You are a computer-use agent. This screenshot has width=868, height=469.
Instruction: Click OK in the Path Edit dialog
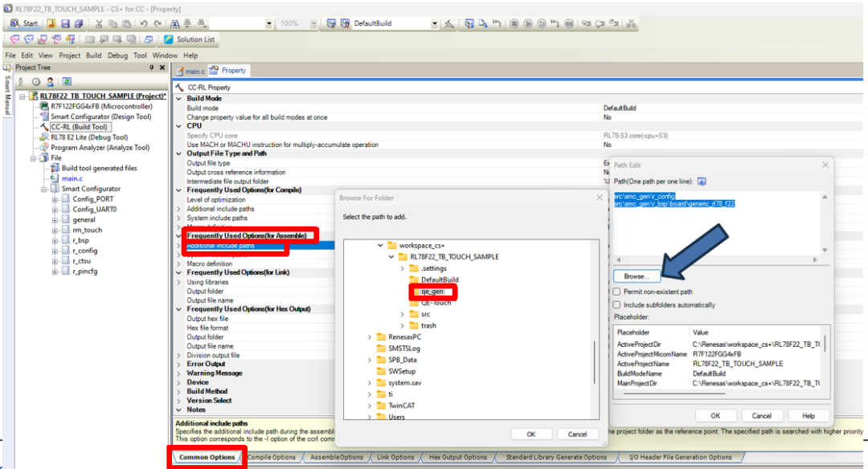[715, 416]
